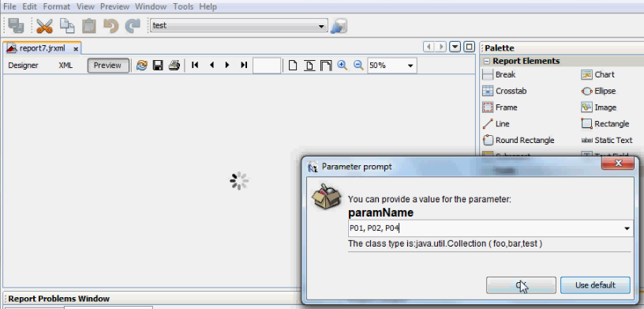Go to previous page of preview
The width and height of the screenshot is (644, 309).
tap(212, 65)
